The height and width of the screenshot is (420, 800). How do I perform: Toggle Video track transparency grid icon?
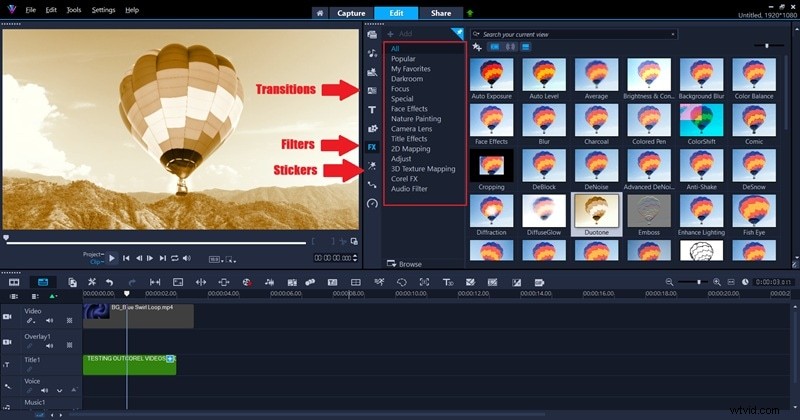pyautogui.click(x=69, y=320)
